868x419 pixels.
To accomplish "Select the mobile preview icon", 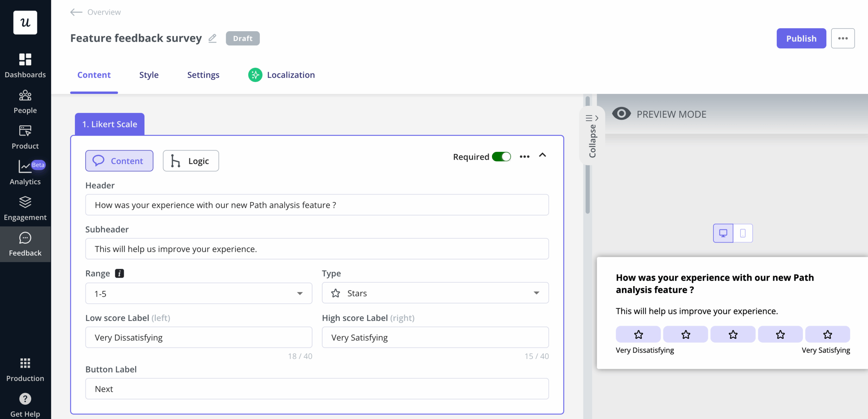I will point(743,233).
